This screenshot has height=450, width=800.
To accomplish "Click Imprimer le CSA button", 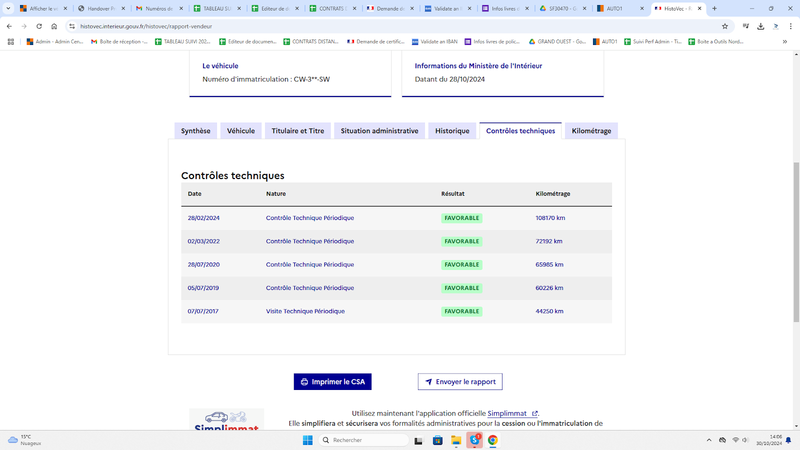I will (x=333, y=382).
